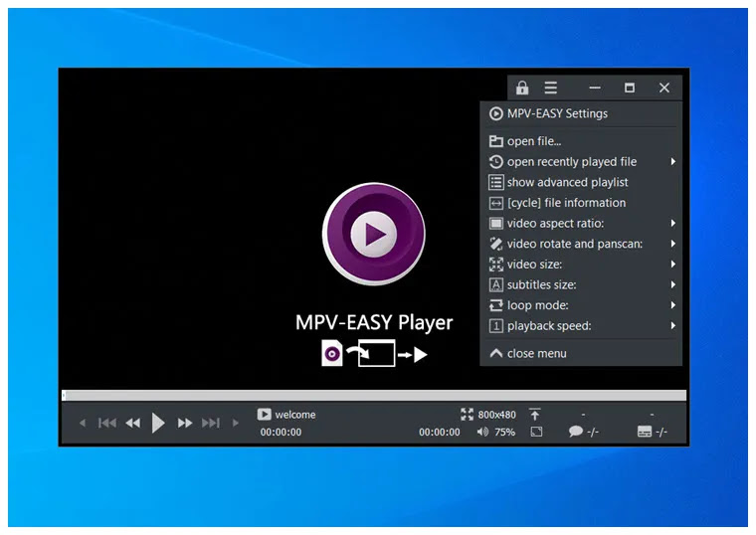Click the aspect ratio rectangle icon
This screenshot has height=535, width=756.
[x=495, y=224]
